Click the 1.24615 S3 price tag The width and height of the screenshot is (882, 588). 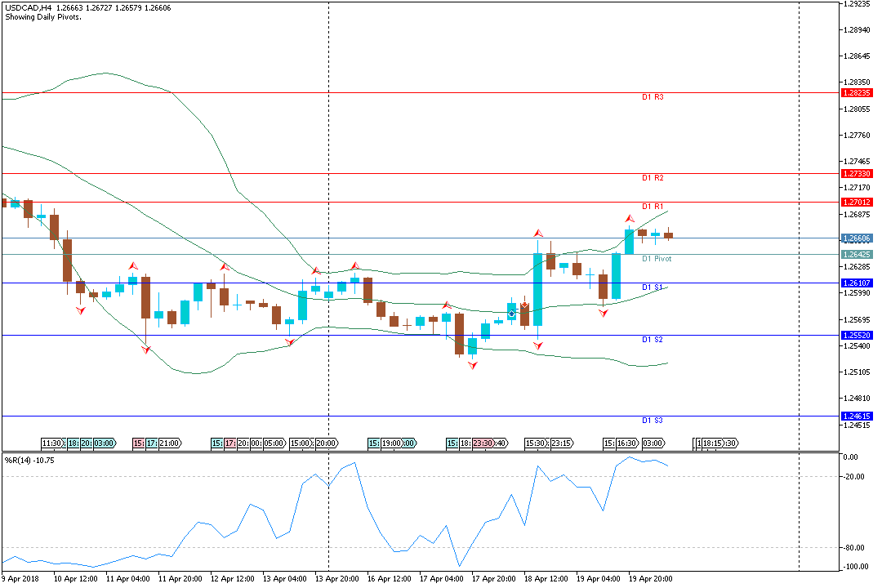856,416
